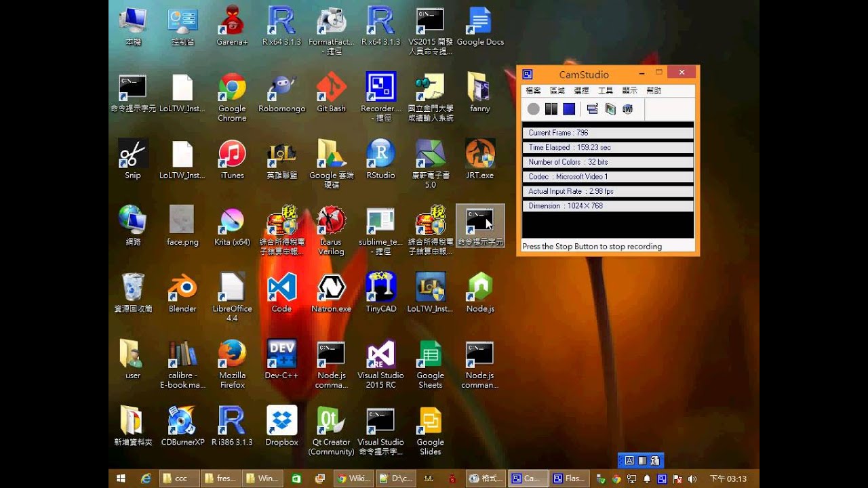Select the Krita (x64) desktop icon

[232, 226]
